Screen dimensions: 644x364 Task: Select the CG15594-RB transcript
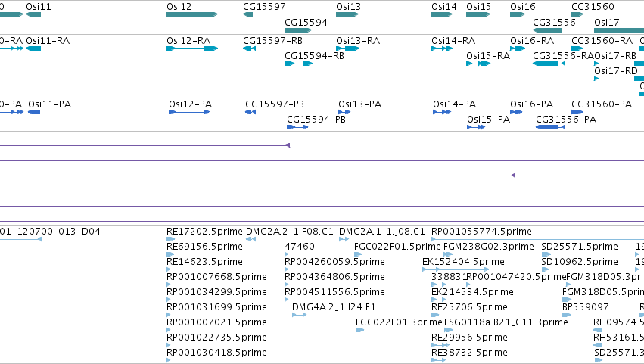299,64
